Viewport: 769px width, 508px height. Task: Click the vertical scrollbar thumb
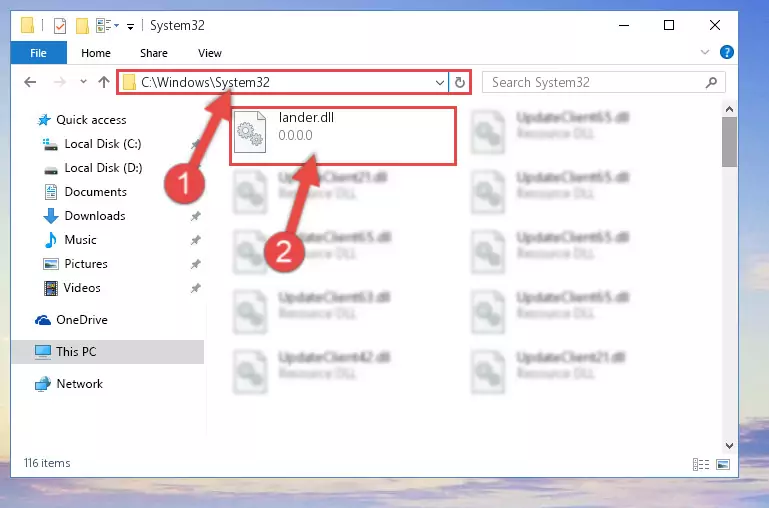tap(729, 142)
